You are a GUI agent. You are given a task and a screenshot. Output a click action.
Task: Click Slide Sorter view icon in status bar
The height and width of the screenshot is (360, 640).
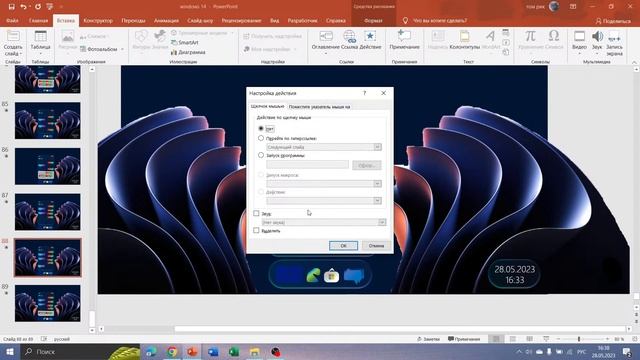(513, 339)
